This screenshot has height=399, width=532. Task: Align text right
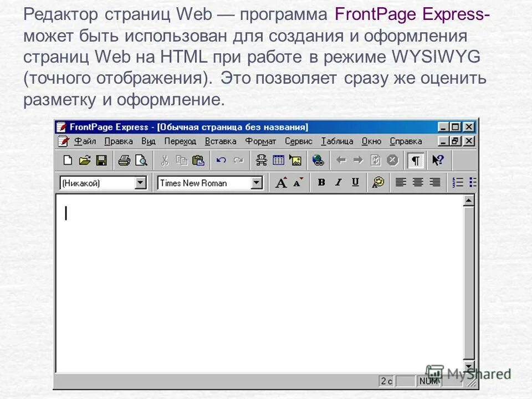434,182
